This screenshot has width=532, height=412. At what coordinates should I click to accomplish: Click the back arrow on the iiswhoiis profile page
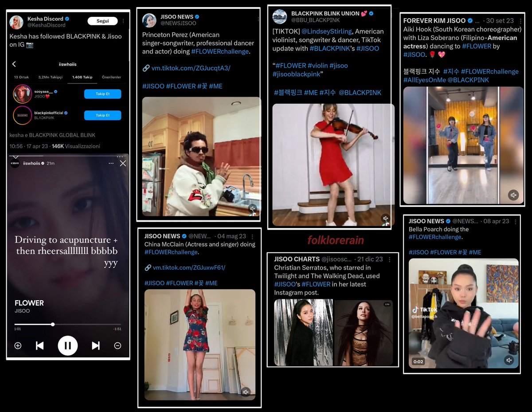click(x=15, y=64)
